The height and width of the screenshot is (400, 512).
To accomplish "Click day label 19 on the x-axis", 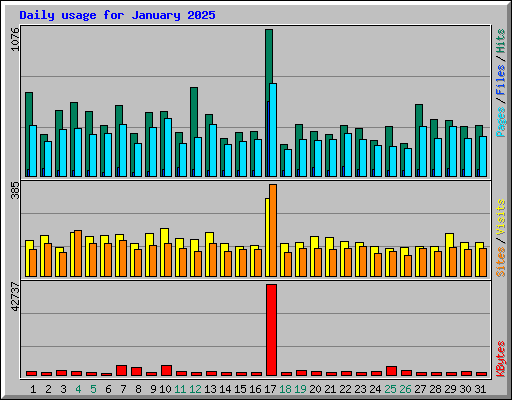I will point(300,389).
